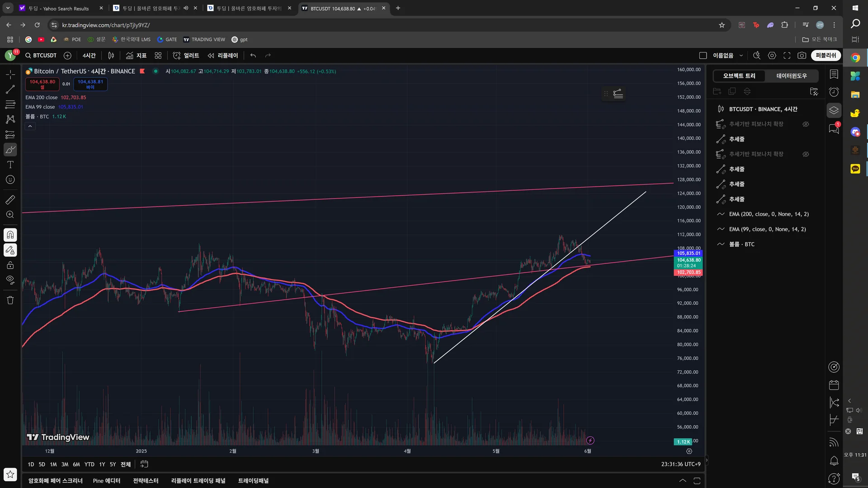Take a chart snapshot with camera icon

pyautogui.click(x=802, y=56)
